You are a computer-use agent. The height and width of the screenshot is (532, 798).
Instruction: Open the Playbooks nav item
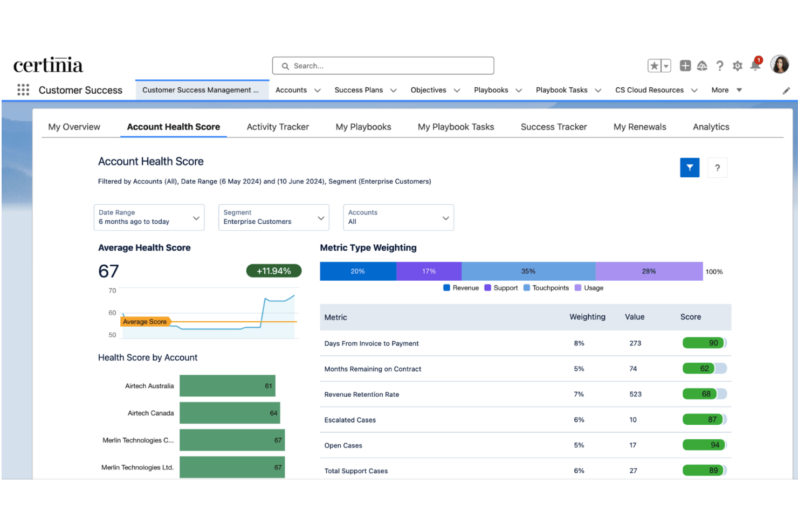coord(491,90)
